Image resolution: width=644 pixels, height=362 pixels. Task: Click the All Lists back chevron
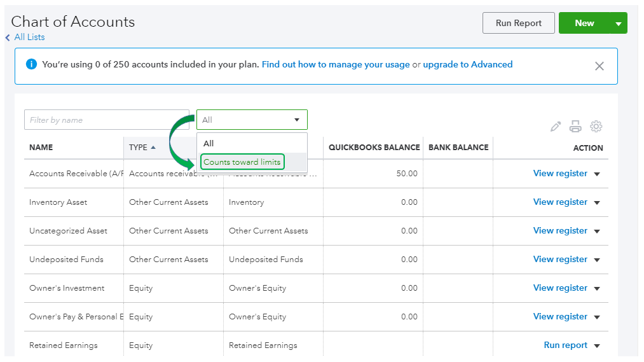click(x=8, y=38)
